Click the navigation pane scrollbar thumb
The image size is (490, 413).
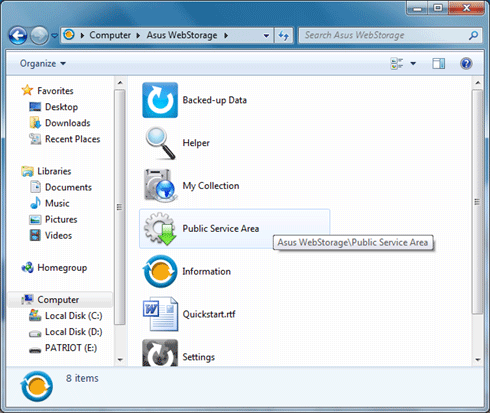click(x=120, y=207)
